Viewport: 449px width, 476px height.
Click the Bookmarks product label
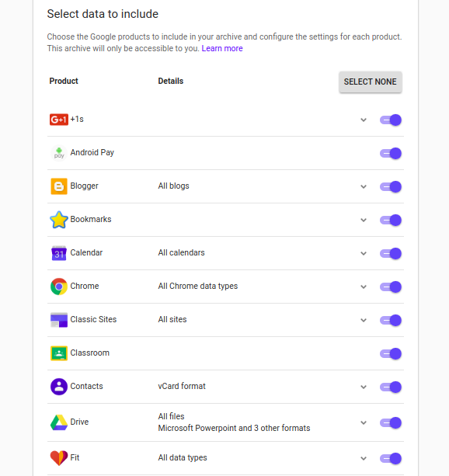click(91, 219)
